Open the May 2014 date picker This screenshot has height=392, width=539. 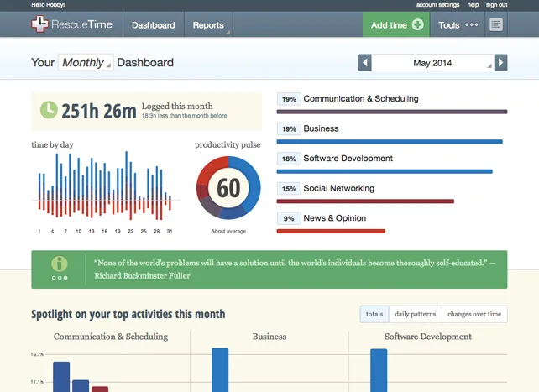tap(432, 63)
